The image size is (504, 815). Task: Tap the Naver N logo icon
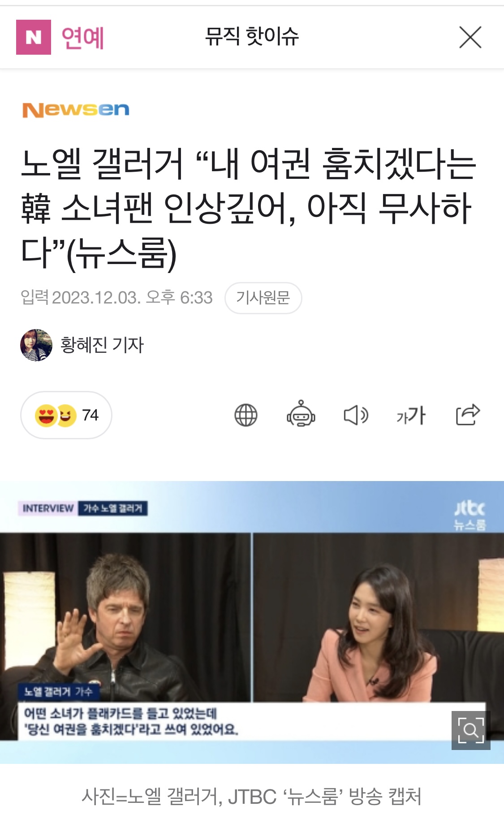[x=34, y=37]
